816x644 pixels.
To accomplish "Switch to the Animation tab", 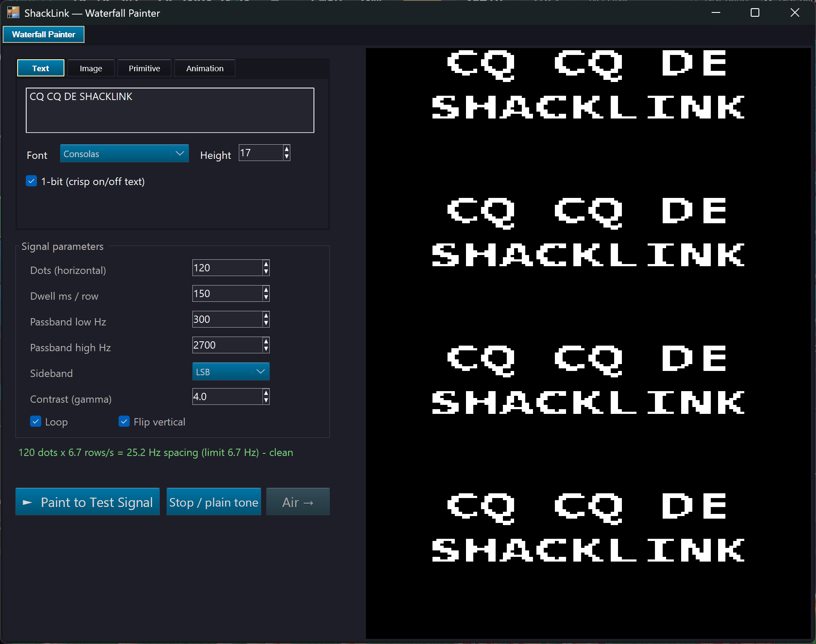I will coord(205,68).
